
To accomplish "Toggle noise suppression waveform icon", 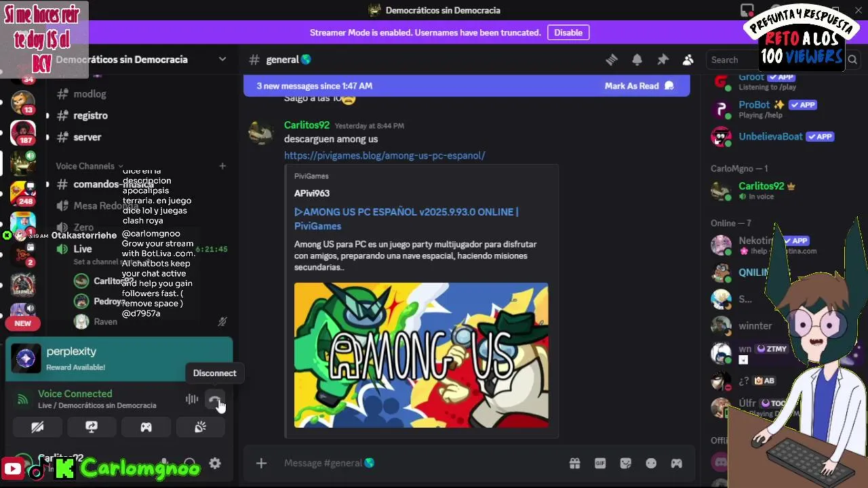I will tap(192, 400).
